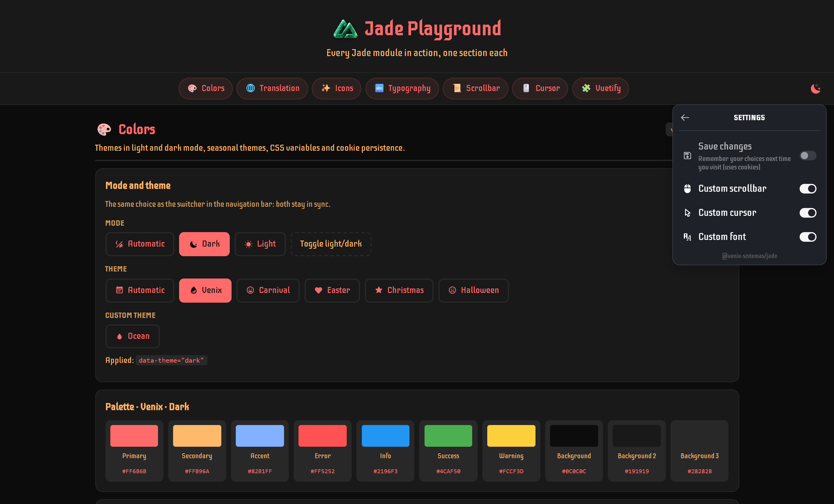Click the Jade logo in the header
Image resolution: width=834 pixels, height=504 pixels.
[x=345, y=29]
